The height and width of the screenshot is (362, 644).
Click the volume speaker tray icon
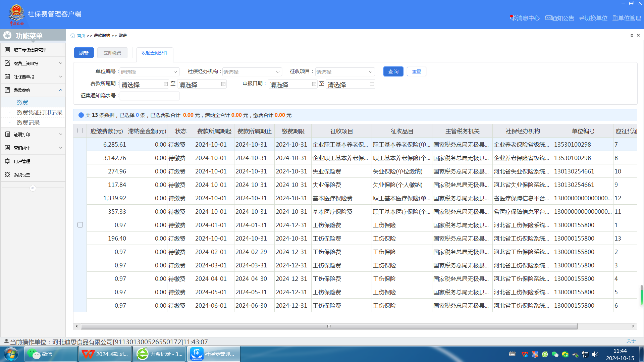pos(595,354)
